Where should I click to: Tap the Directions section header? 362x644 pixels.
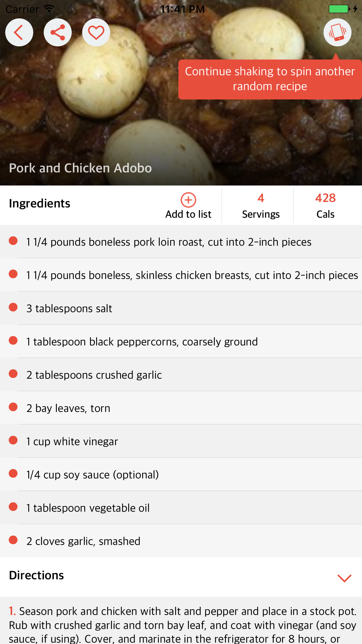point(36,575)
